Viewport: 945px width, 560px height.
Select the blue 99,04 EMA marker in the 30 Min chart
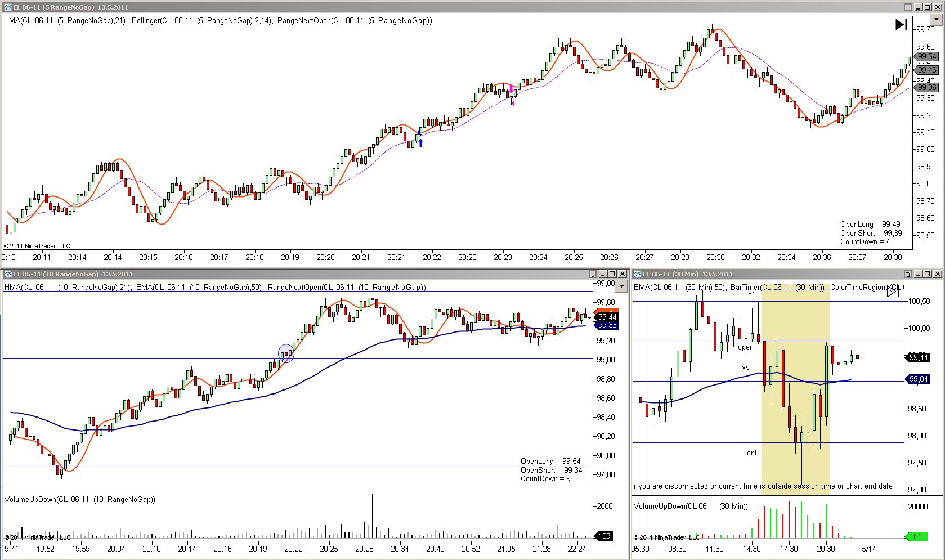pos(919,379)
